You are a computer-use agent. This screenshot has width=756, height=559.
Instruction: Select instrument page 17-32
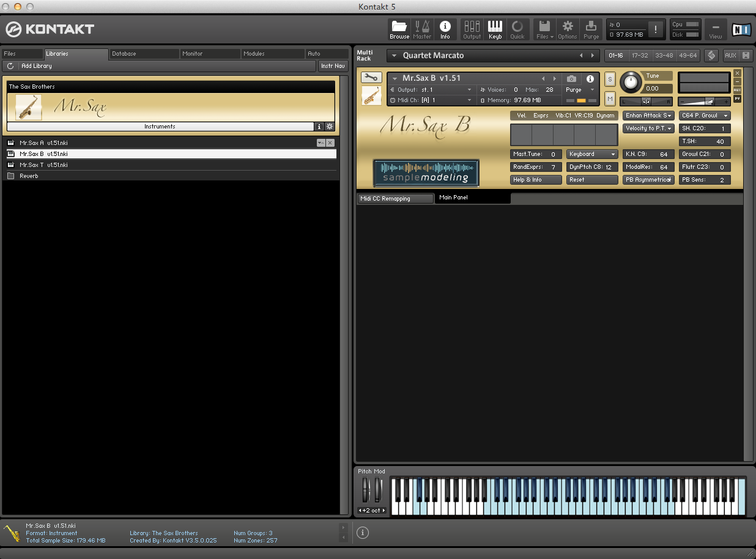click(x=640, y=56)
